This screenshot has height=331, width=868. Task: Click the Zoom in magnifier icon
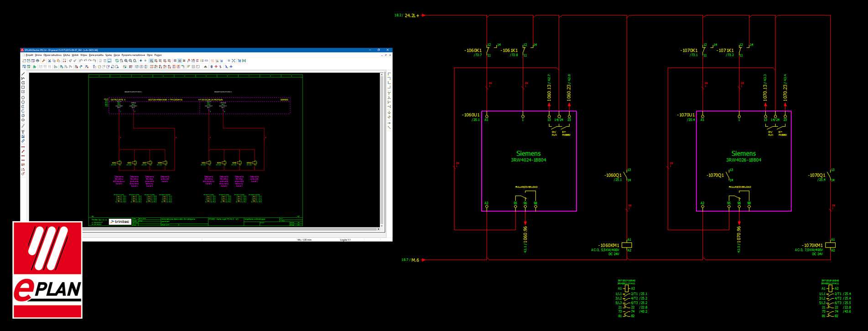[126, 61]
